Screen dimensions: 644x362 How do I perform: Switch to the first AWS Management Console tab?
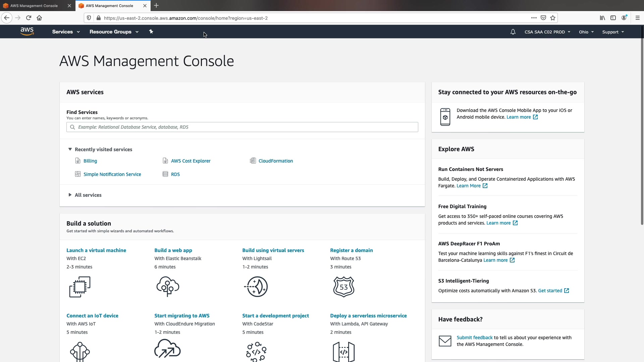pyautogui.click(x=34, y=6)
